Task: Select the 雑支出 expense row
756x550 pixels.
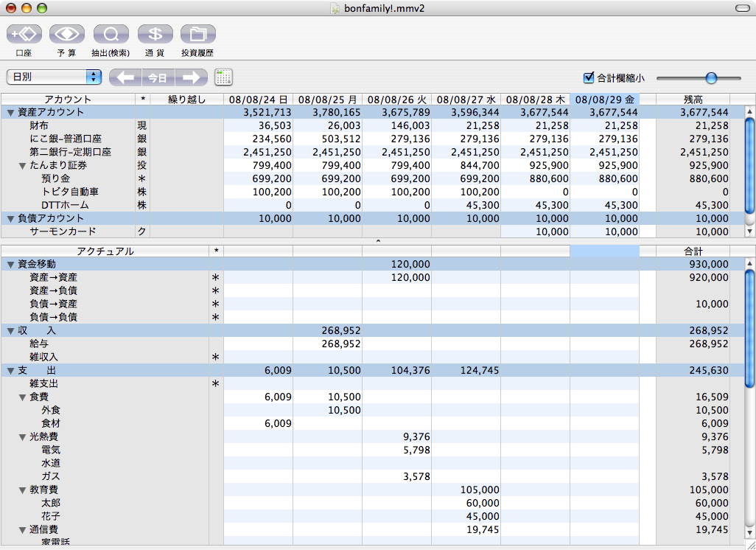Action: [371, 383]
